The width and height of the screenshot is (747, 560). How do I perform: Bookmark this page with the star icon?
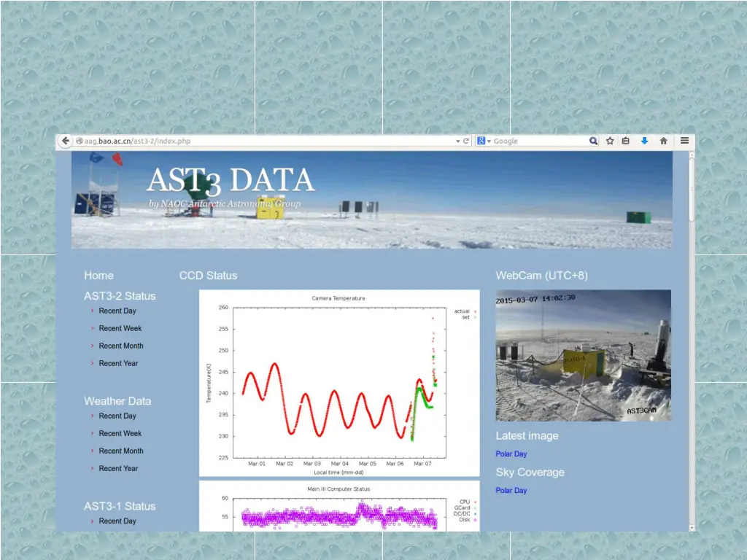click(x=610, y=141)
